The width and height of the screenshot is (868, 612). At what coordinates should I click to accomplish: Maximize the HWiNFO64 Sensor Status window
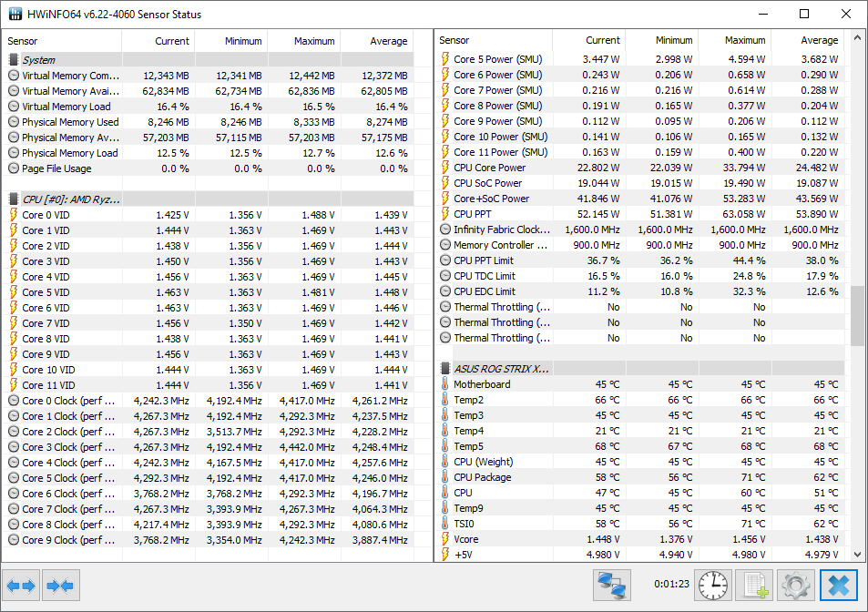click(804, 14)
